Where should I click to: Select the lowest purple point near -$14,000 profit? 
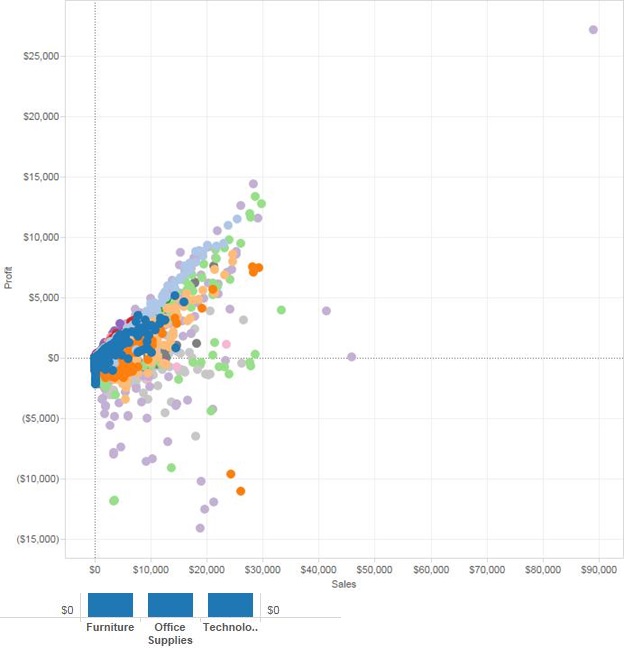pos(200,528)
